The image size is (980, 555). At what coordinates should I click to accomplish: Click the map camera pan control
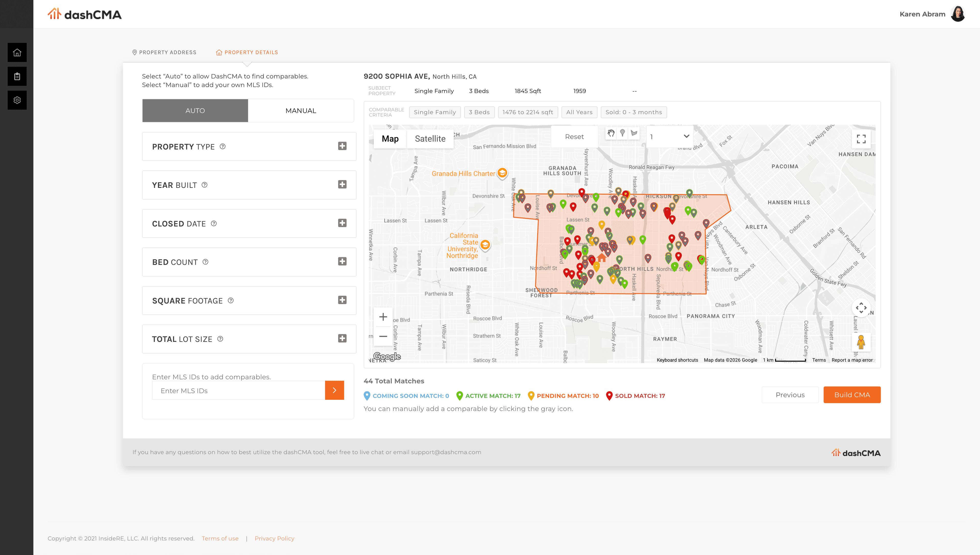point(861,308)
